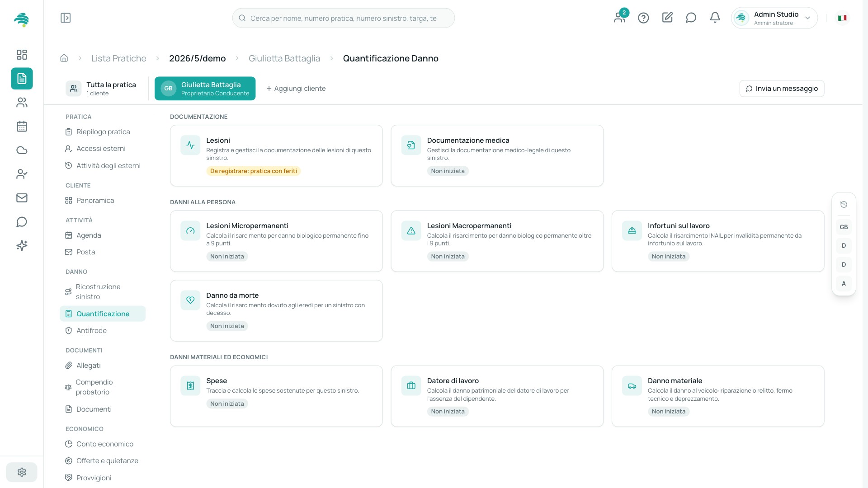The height and width of the screenshot is (488, 868).
Task: Click the GB avatar in right floating panel
Action: point(844,227)
